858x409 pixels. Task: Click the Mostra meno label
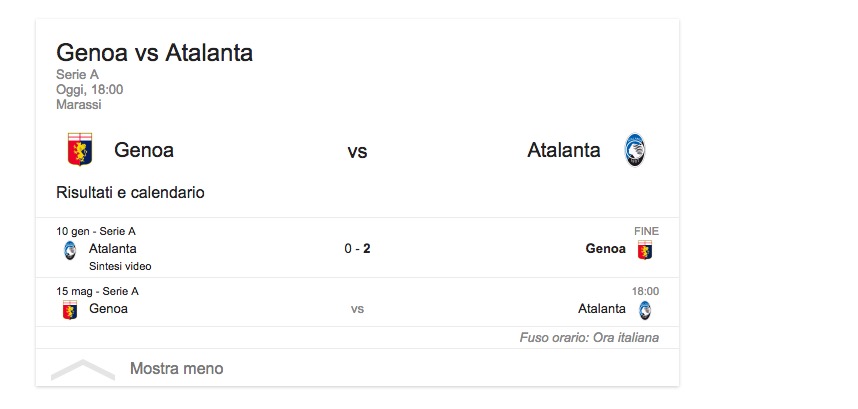176,369
